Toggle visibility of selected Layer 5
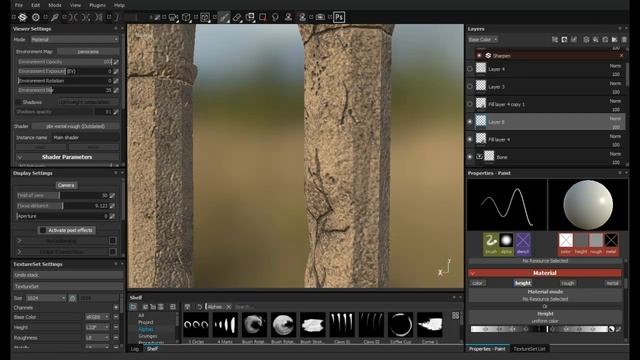This screenshot has height=360, width=640. 470,122
